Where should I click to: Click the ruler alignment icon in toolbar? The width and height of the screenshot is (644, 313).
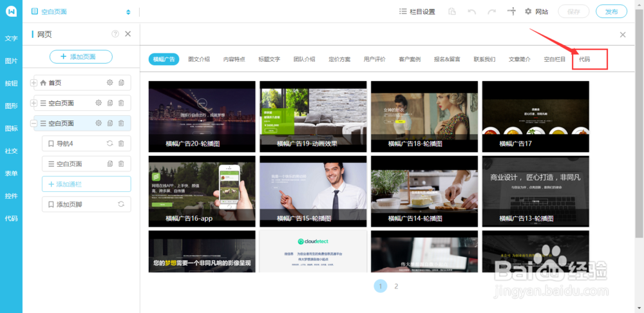click(x=512, y=12)
